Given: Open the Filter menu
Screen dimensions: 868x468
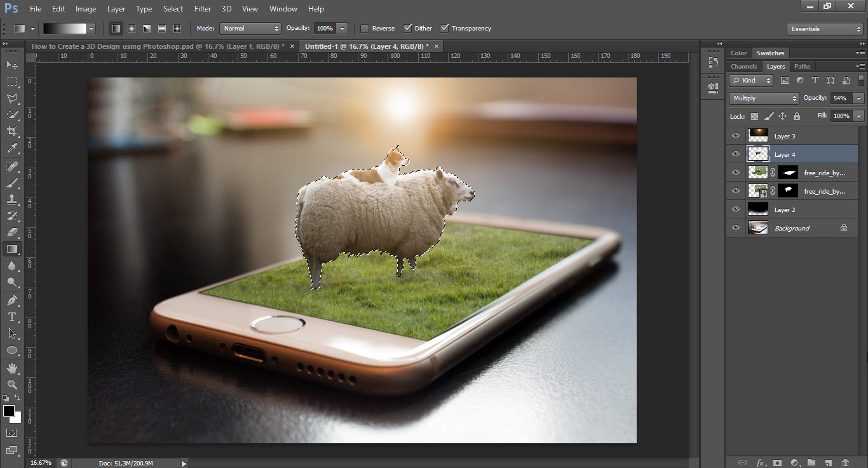Looking at the screenshot, I should tap(203, 9).
